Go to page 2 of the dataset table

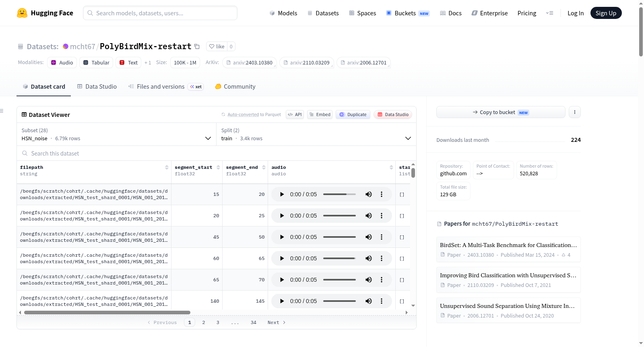204,322
